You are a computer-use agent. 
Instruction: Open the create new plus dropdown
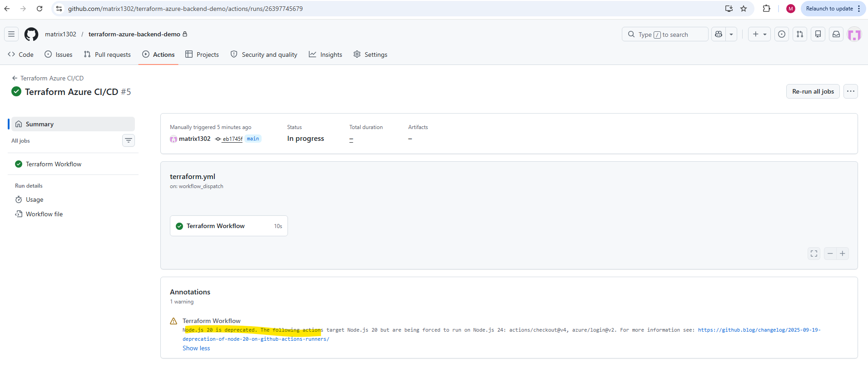759,34
